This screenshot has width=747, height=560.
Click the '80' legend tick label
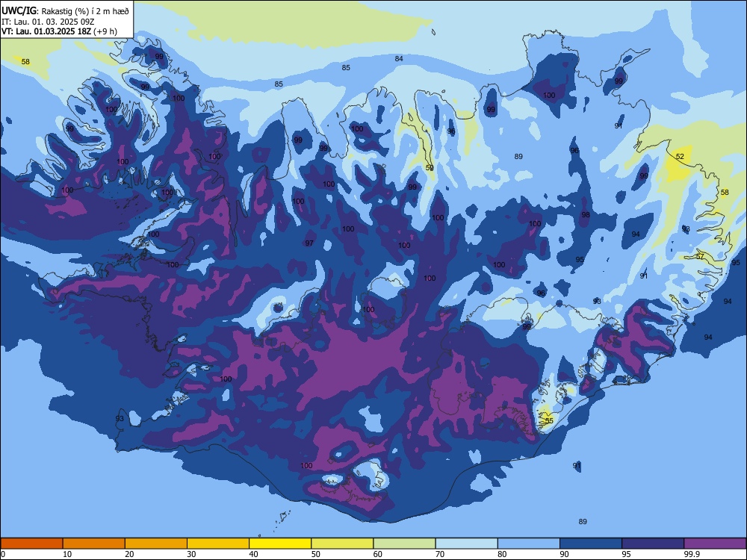coord(502,554)
